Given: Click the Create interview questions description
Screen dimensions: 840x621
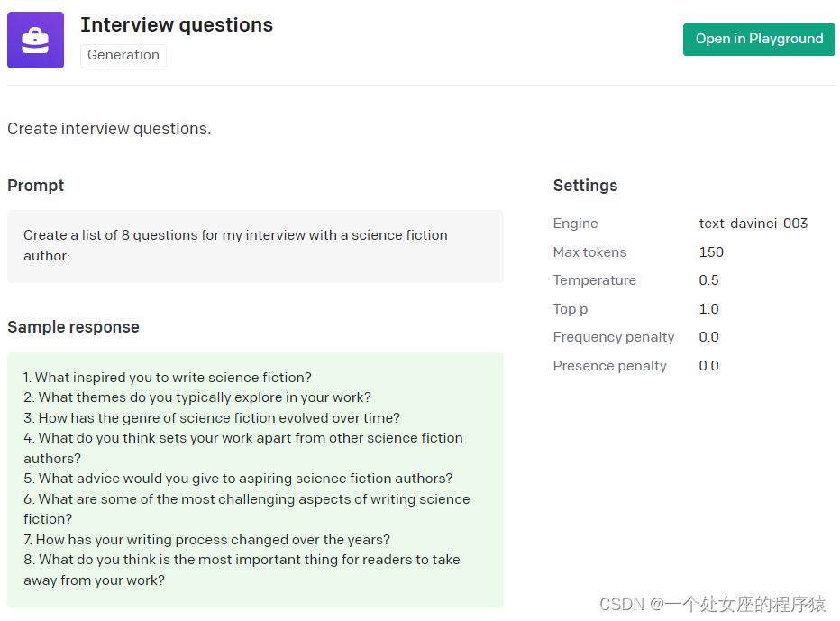Looking at the screenshot, I should point(109,129).
